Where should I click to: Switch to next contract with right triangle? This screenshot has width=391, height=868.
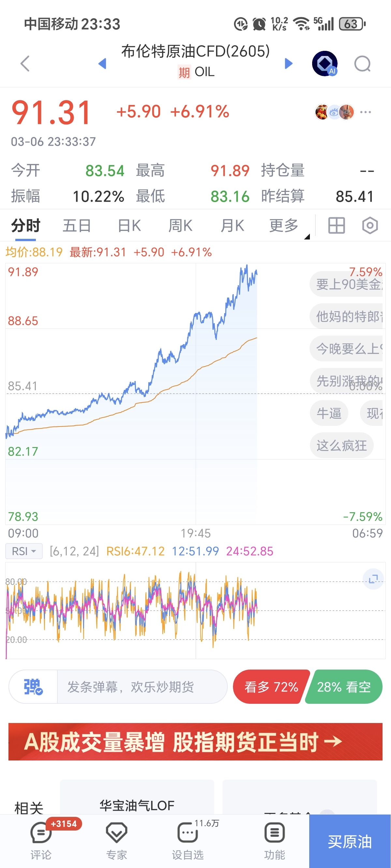pyautogui.click(x=289, y=63)
